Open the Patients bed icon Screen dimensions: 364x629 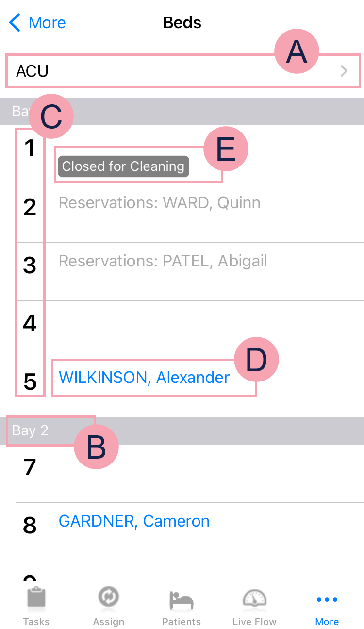point(182,600)
